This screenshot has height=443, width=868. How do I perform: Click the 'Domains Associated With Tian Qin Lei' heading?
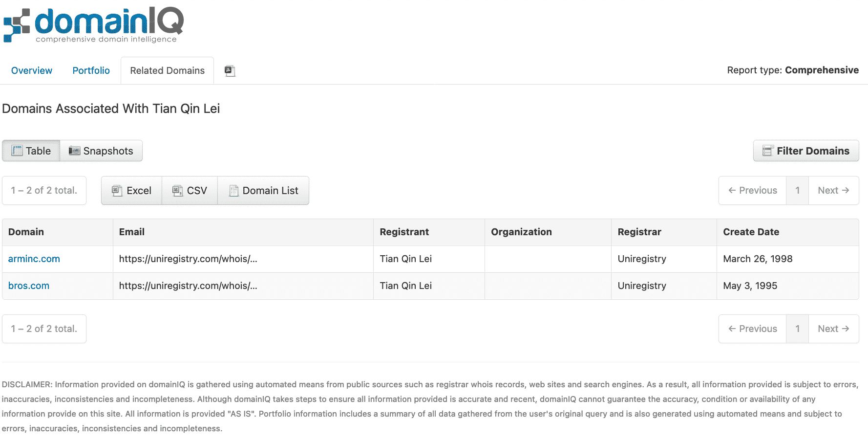(x=111, y=109)
